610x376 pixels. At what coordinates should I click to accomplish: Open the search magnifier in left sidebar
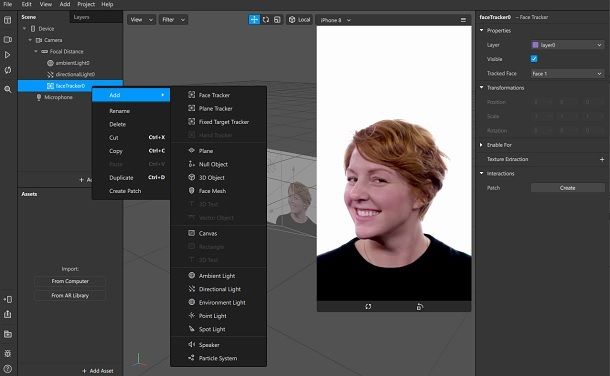click(7, 89)
